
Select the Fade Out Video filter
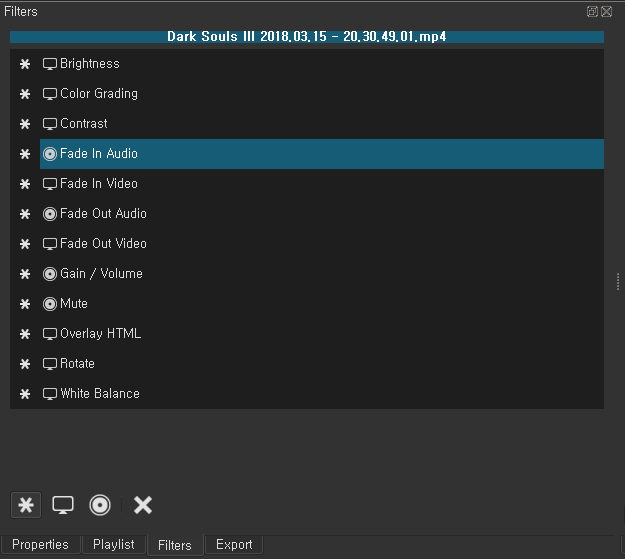(322, 244)
